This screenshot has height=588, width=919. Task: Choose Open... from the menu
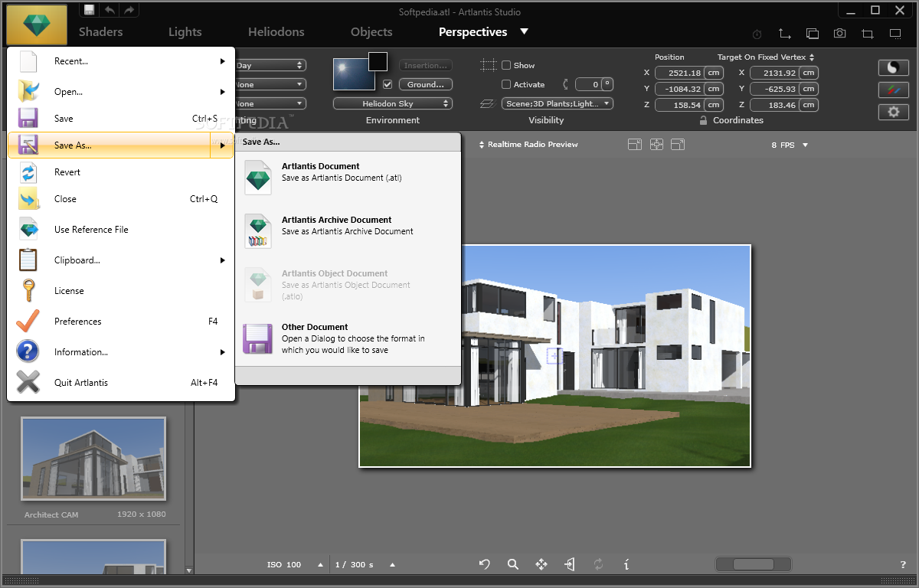tap(120, 92)
